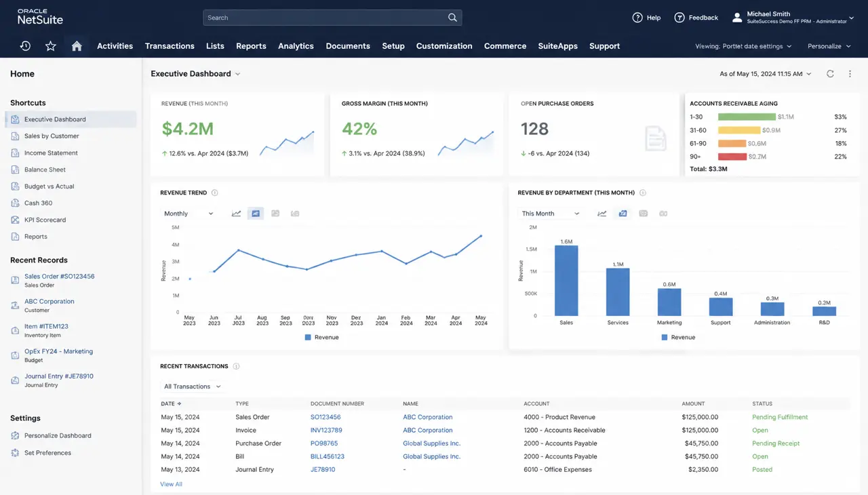
Task: Click the Help question mark icon
Action: tap(637, 18)
